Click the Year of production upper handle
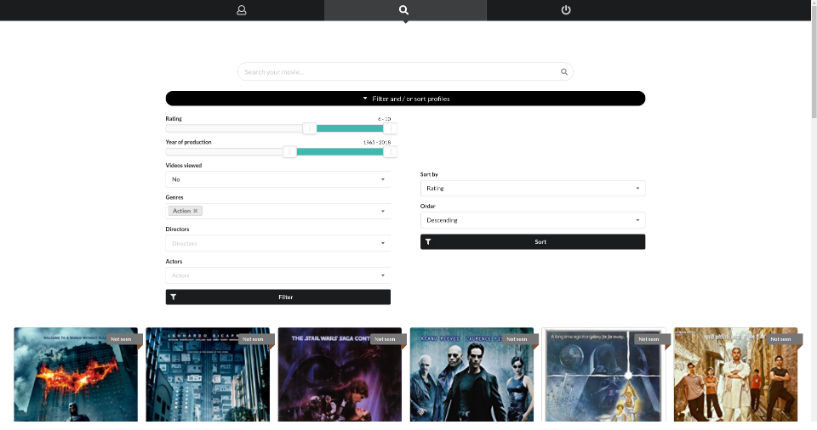 pos(390,152)
